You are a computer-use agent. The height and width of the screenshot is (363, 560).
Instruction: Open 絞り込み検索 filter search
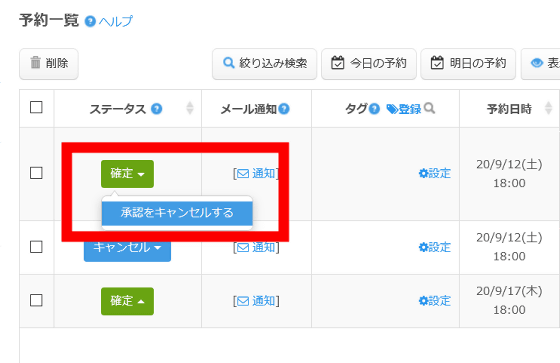point(265,64)
